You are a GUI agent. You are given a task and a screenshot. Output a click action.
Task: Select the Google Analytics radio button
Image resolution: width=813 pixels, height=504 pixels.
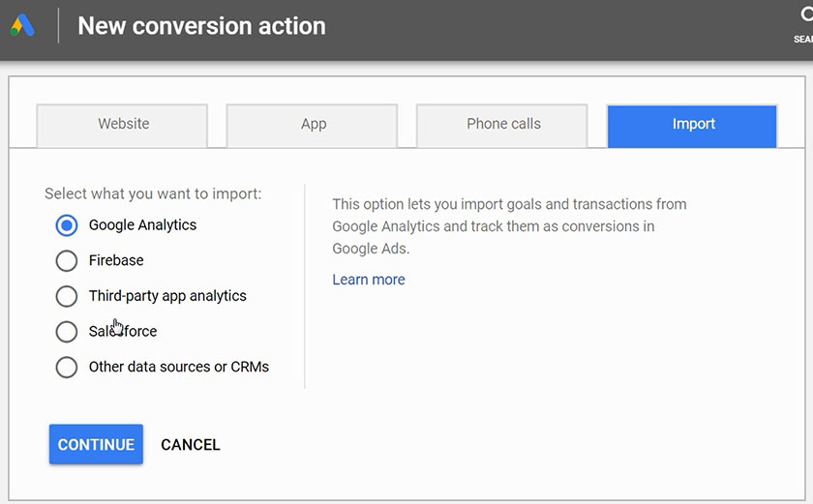click(66, 225)
